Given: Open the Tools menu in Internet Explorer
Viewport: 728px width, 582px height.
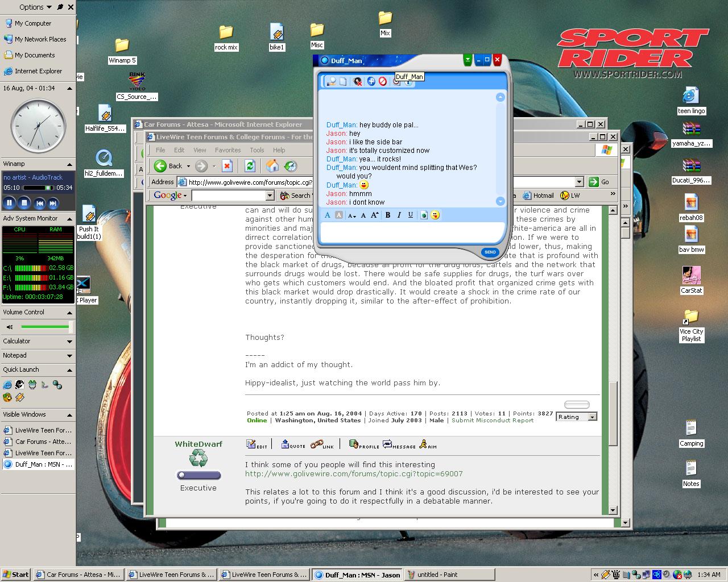Looking at the screenshot, I should (x=257, y=150).
